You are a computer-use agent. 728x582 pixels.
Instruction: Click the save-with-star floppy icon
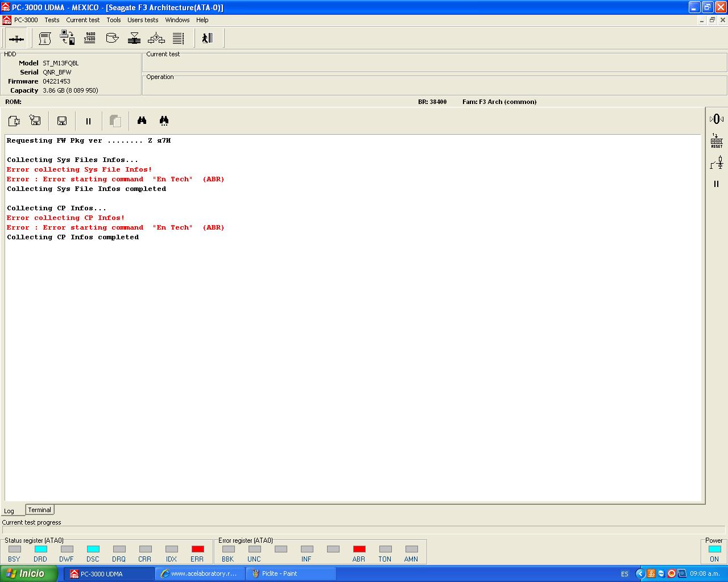coord(35,120)
